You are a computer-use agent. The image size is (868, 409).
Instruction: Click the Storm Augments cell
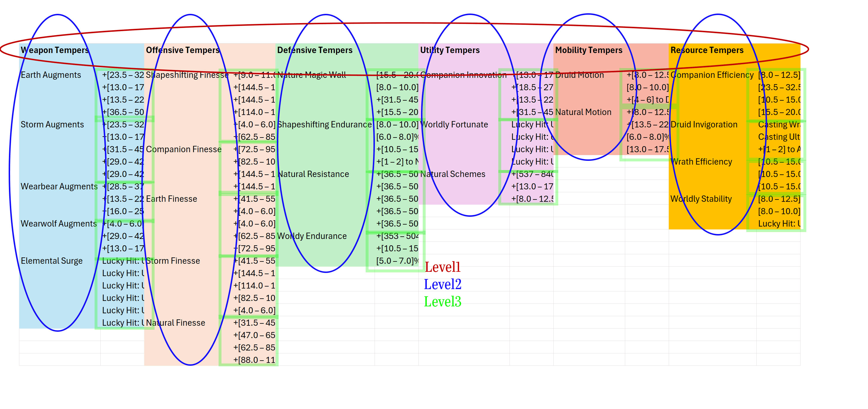[60, 124]
